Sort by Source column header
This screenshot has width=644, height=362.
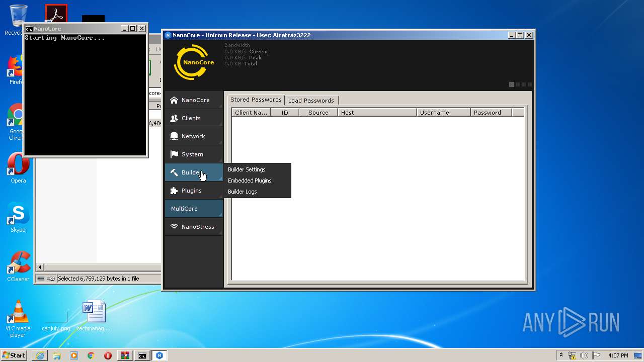(x=318, y=113)
